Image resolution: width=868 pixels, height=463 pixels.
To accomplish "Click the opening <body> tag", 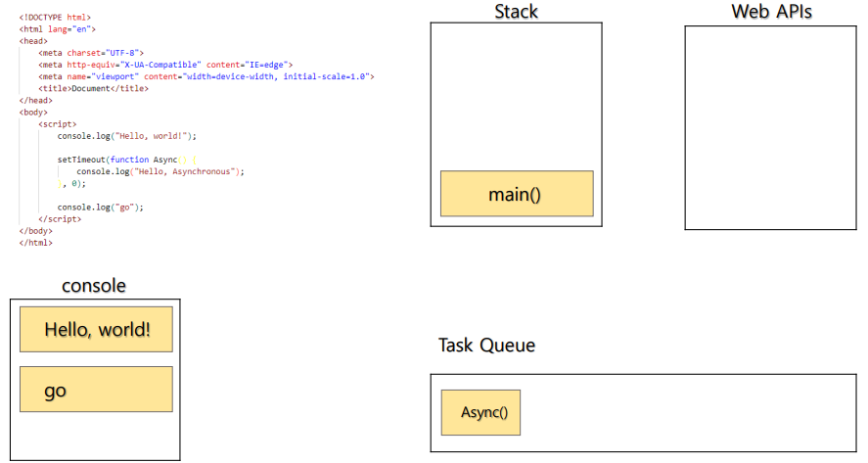I will (33, 112).
